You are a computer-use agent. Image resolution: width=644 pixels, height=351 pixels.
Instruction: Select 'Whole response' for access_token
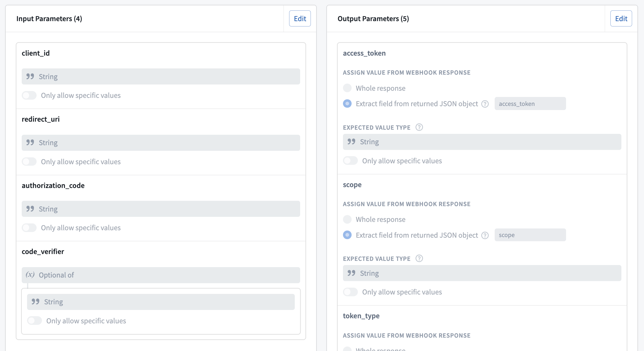(347, 88)
